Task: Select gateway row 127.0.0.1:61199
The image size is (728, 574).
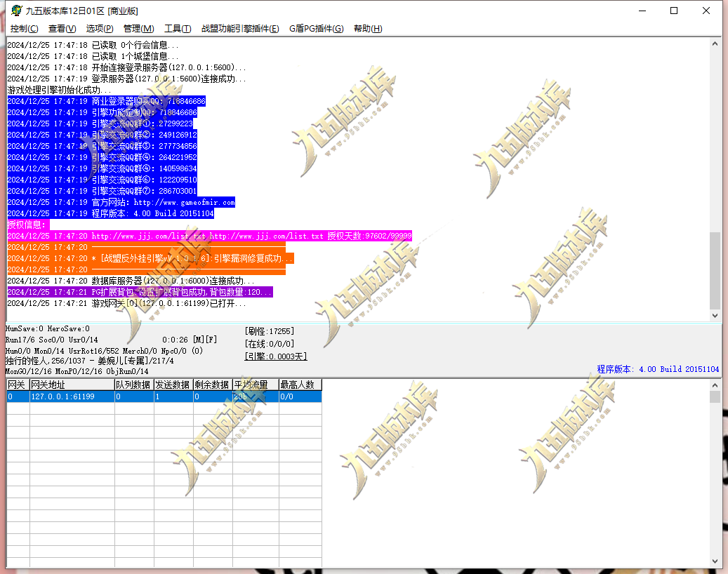Action: pos(164,396)
